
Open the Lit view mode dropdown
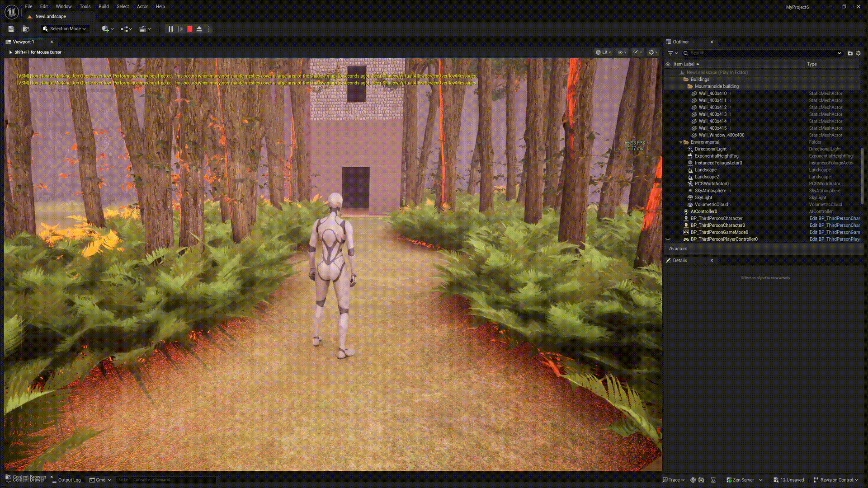604,52
